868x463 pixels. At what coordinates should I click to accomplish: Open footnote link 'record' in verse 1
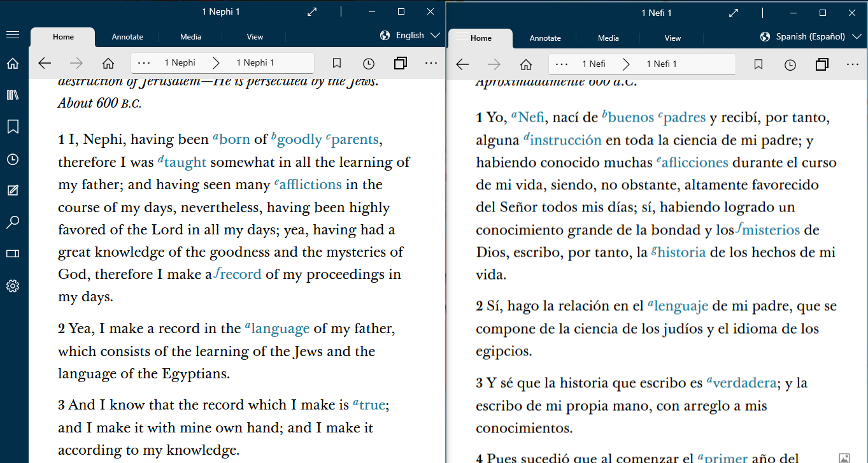pyautogui.click(x=238, y=274)
